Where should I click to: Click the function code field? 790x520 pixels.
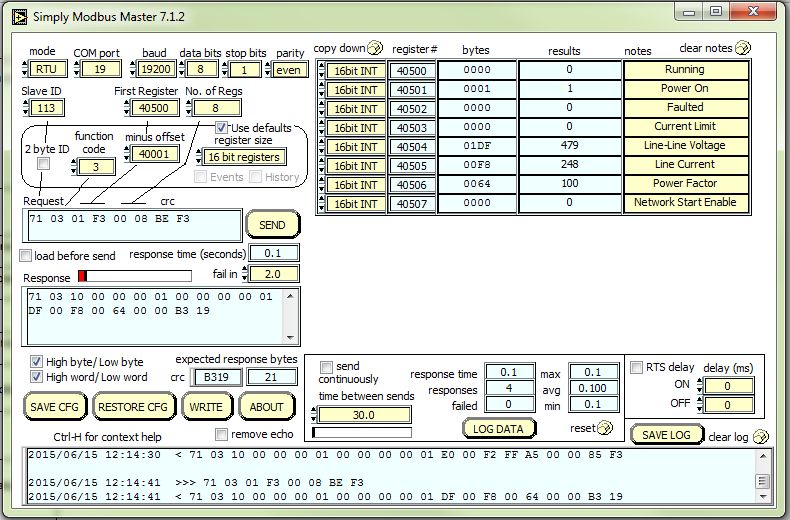(x=96, y=167)
